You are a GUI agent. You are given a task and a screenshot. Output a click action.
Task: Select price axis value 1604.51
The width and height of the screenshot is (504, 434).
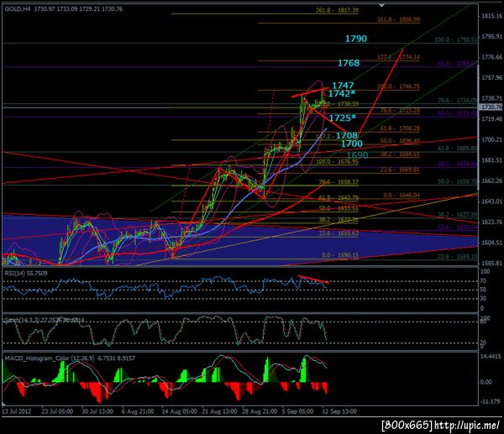click(x=491, y=243)
